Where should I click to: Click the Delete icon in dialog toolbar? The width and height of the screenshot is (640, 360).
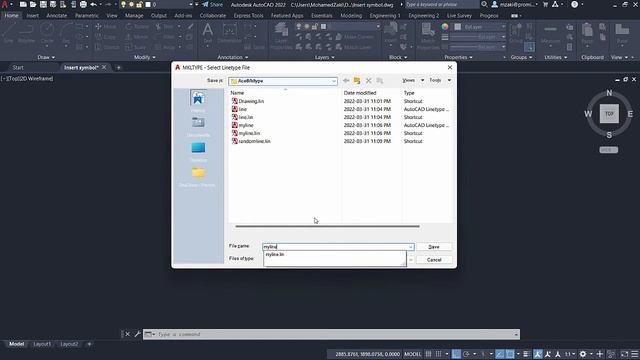click(x=369, y=81)
